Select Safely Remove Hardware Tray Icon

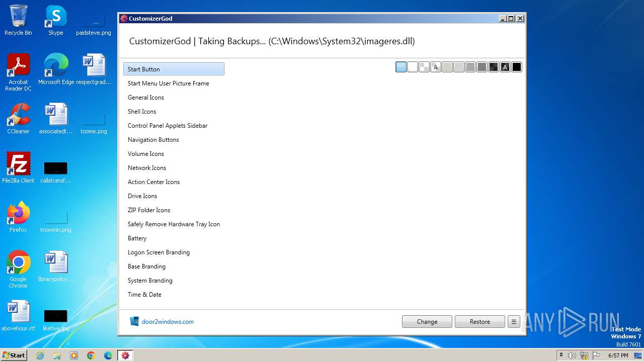[174, 224]
